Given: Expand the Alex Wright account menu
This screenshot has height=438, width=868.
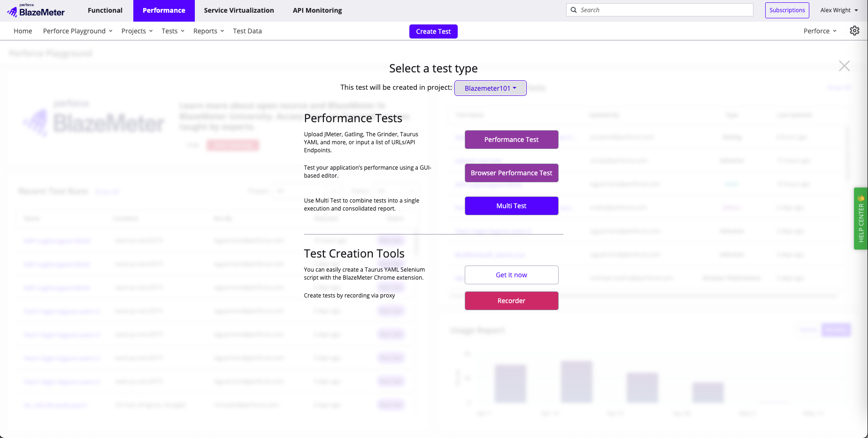Looking at the screenshot, I should tap(839, 10).
